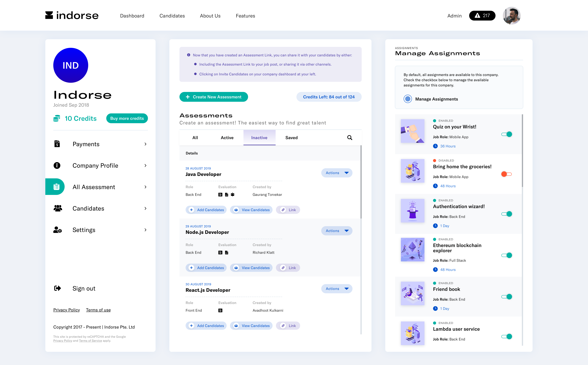Screen dimensions: 588x365
Task: Click the All Assessment clipboard icon
Action: pyautogui.click(x=57, y=187)
